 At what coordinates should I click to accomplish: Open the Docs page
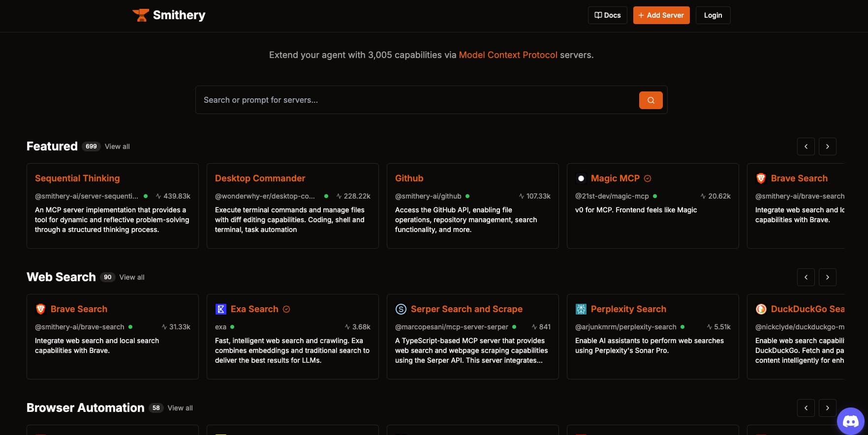(x=608, y=15)
